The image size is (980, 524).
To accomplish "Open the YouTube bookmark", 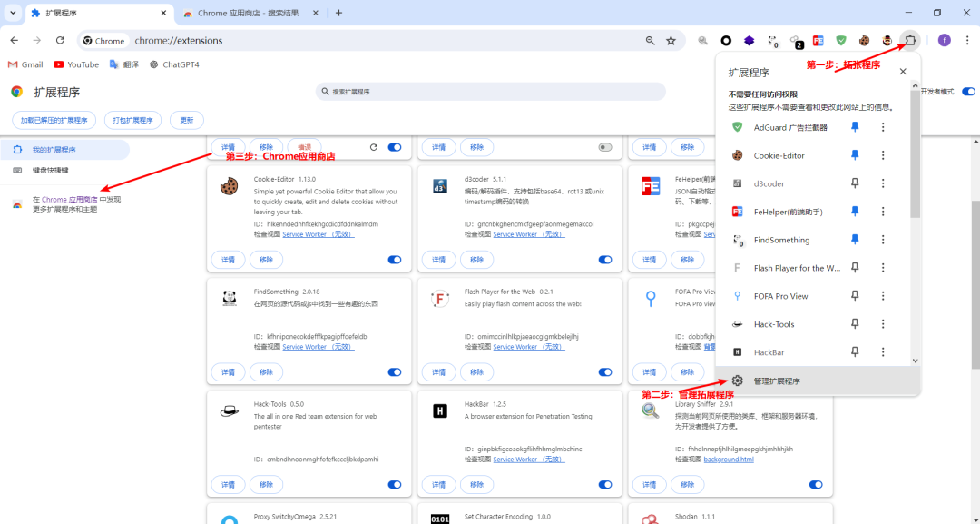I will pyautogui.click(x=76, y=64).
